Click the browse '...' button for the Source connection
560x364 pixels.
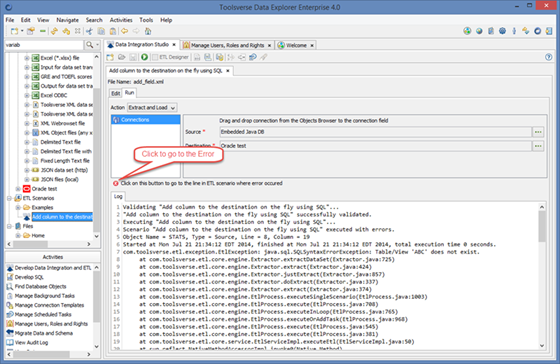click(538, 132)
